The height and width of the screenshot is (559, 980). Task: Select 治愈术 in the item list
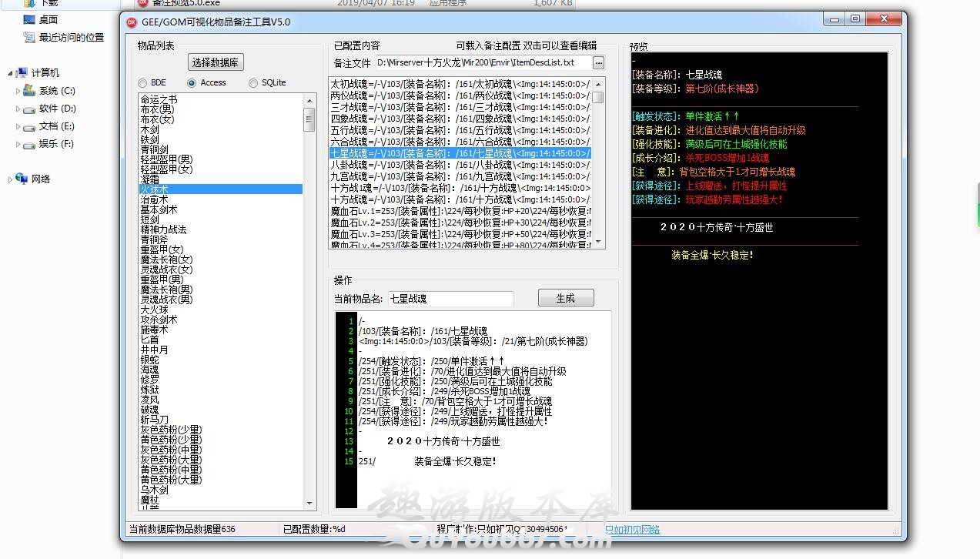coord(159,199)
